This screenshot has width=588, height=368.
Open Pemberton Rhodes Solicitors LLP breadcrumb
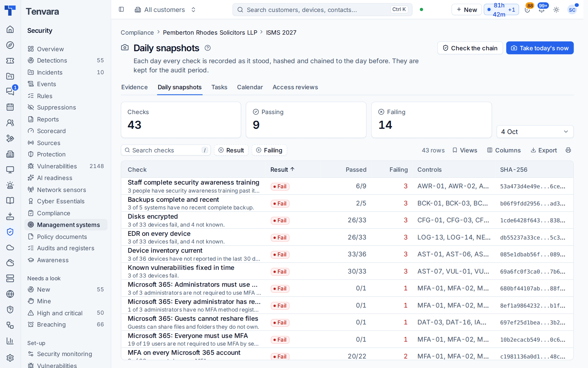[210, 33]
